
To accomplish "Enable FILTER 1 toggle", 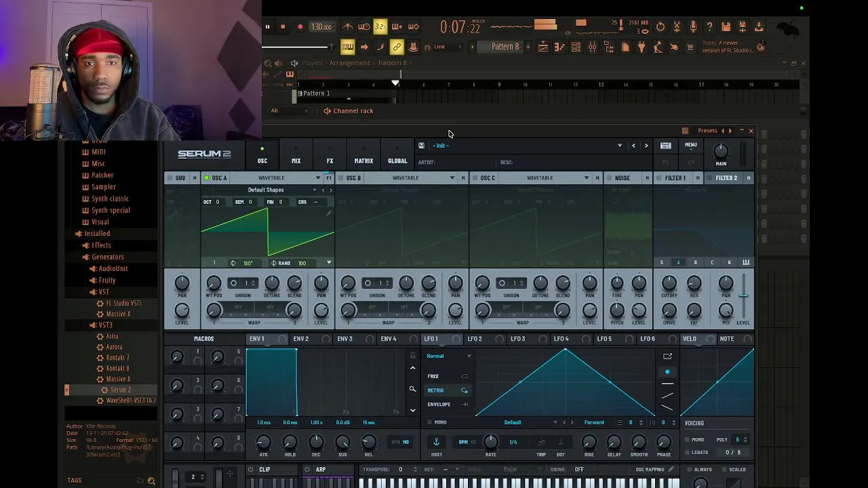I will pos(660,178).
